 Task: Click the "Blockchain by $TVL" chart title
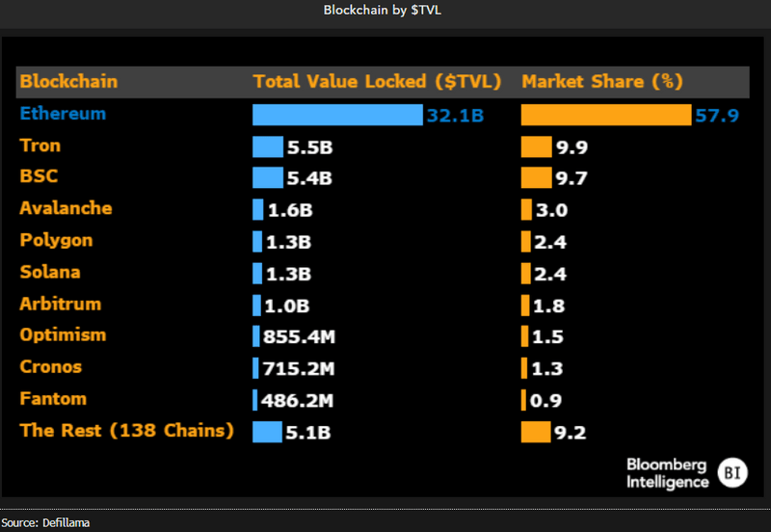pos(382,10)
